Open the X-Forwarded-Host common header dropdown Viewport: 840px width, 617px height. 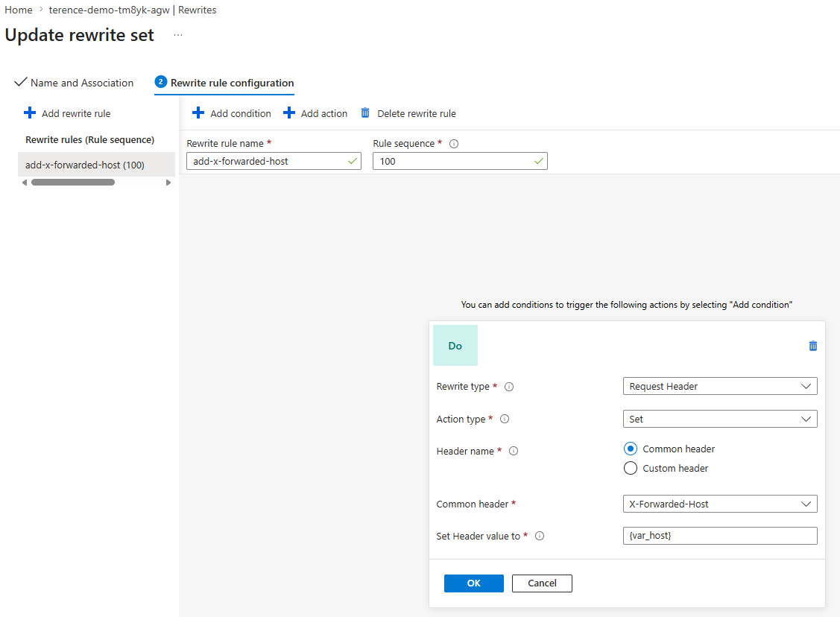(x=720, y=504)
